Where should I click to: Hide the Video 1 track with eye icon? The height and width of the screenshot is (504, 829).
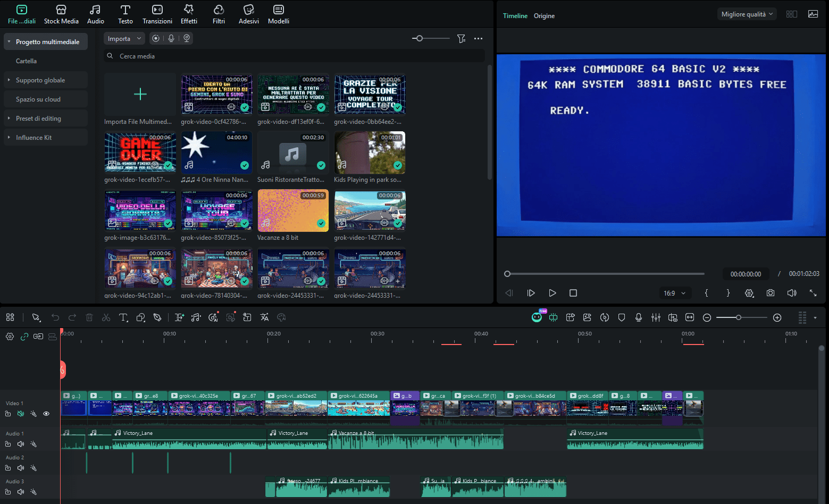pyautogui.click(x=46, y=414)
